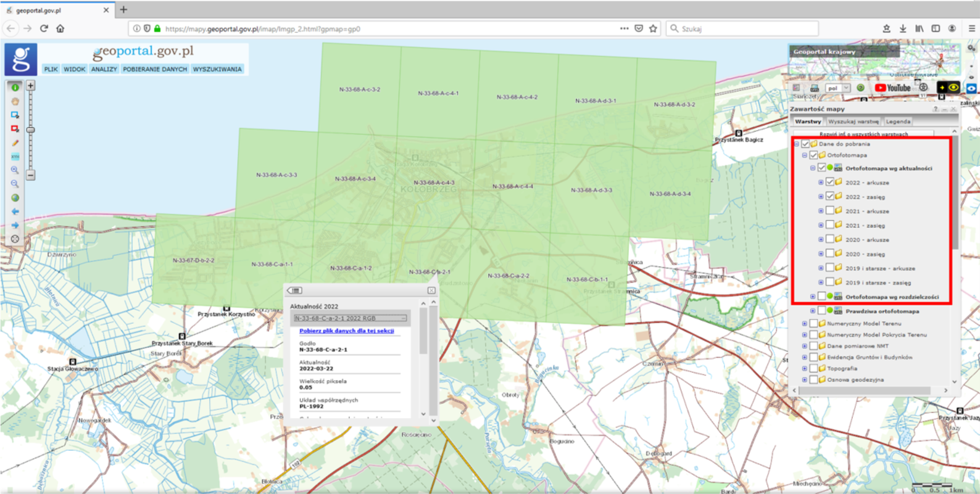Expand the Numeryczny Model Terenu group

point(804,323)
